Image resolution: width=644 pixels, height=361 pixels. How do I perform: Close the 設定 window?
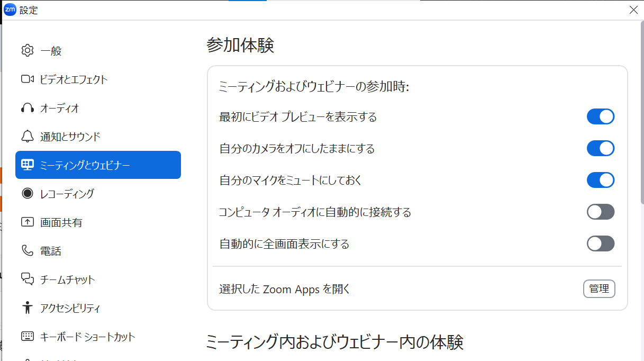[x=633, y=10]
